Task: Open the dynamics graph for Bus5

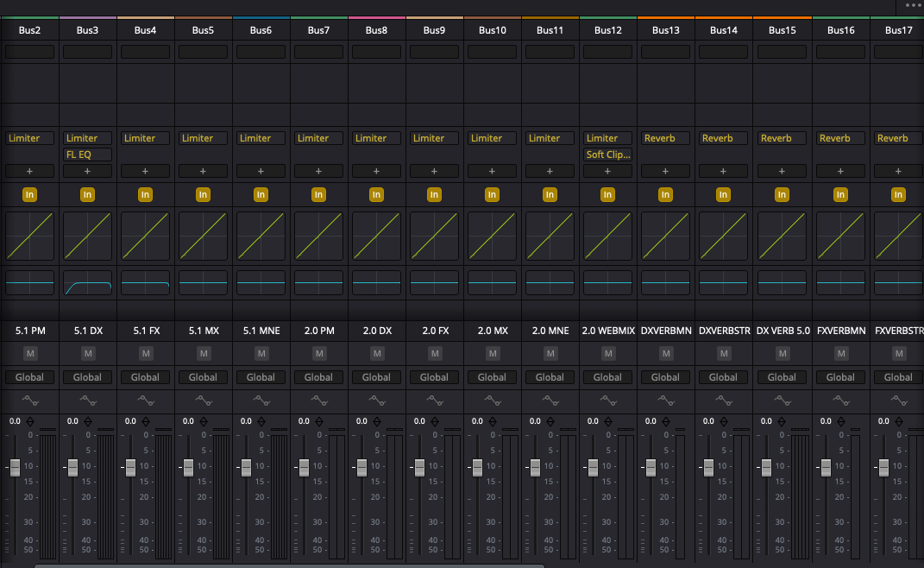Action: point(203,237)
